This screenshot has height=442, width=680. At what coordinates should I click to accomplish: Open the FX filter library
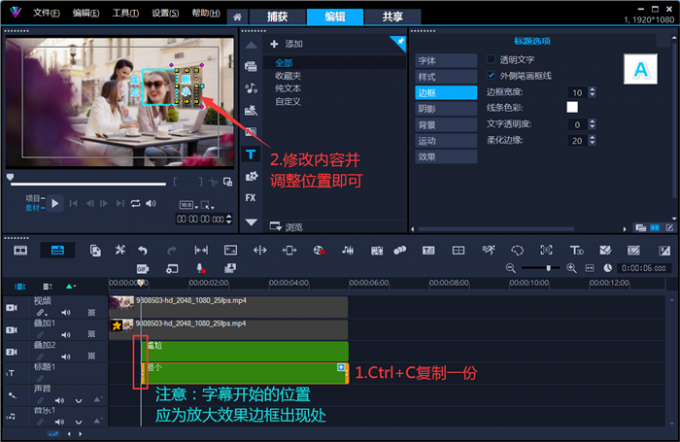click(x=251, y=198)
